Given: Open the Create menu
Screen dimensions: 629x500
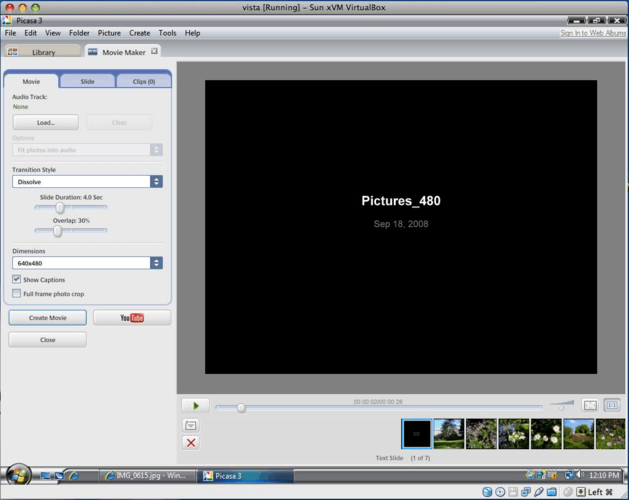Looking at the screenshot, I should coord(139,33).
